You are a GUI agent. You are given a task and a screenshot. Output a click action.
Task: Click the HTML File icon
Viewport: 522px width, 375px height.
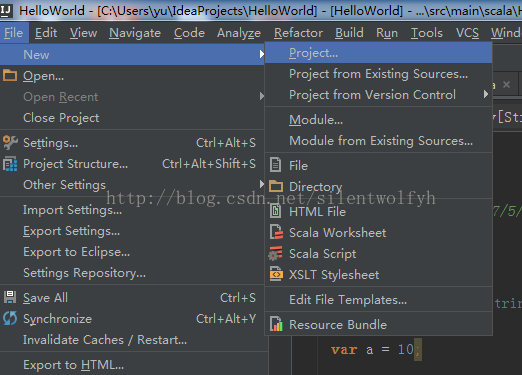pyautogui.click(x=276, y=211)
